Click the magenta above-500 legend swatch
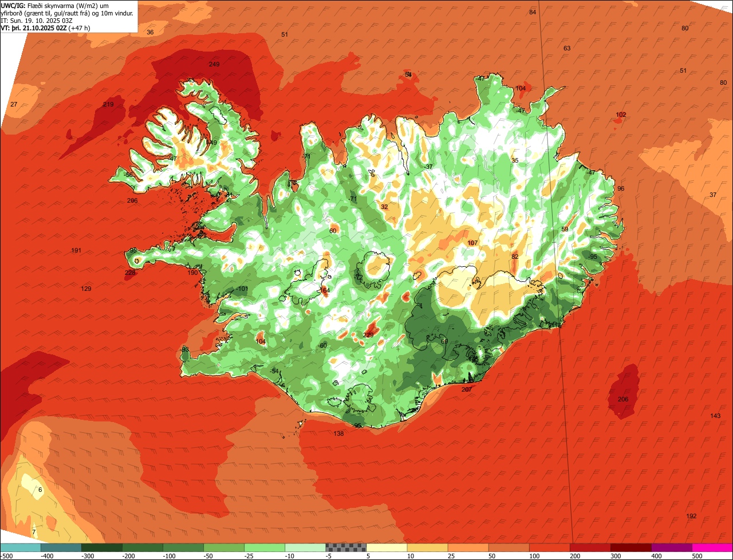Viewport: 733px width, 560px height. tap(712, 547)
